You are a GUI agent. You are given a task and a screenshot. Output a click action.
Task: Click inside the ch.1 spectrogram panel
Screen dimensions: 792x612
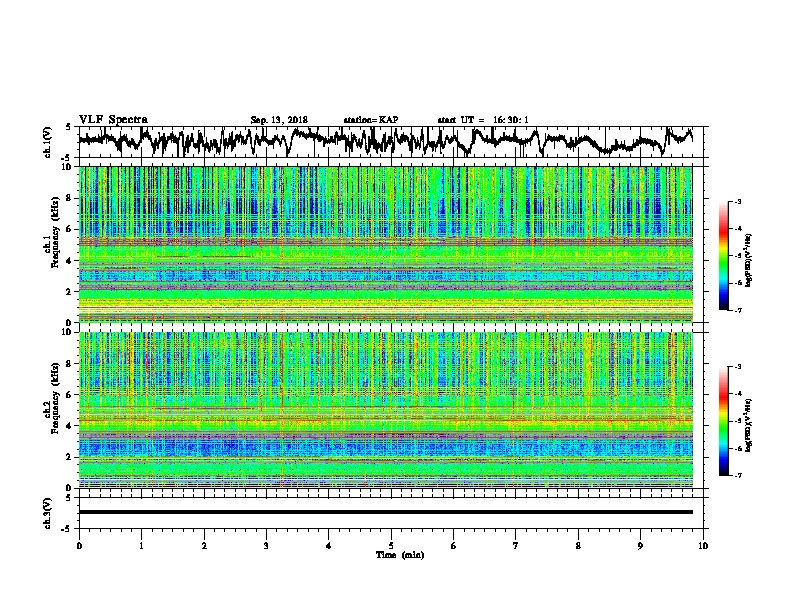385,244
